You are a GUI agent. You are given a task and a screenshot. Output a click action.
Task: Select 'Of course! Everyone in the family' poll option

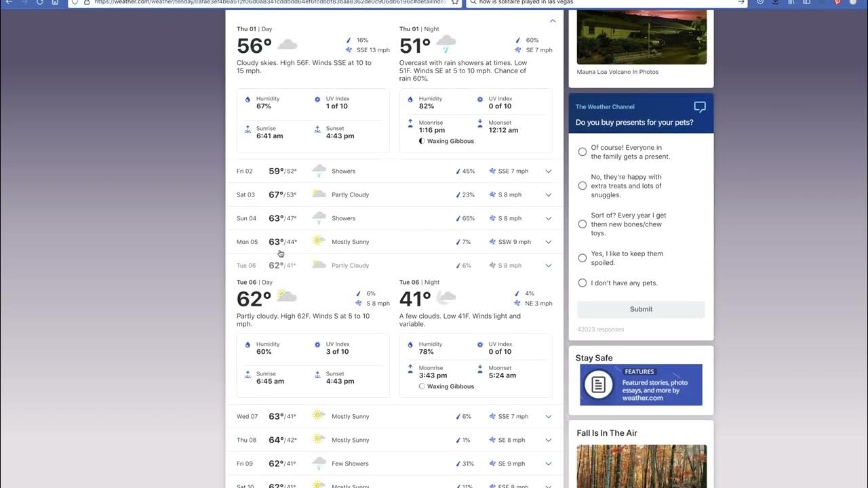583,152
